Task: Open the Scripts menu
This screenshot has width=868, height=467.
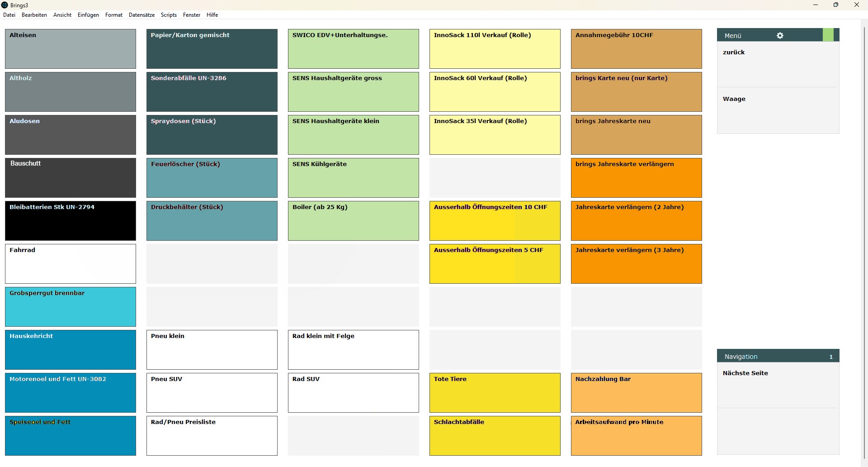Action: tap(169, 15)
